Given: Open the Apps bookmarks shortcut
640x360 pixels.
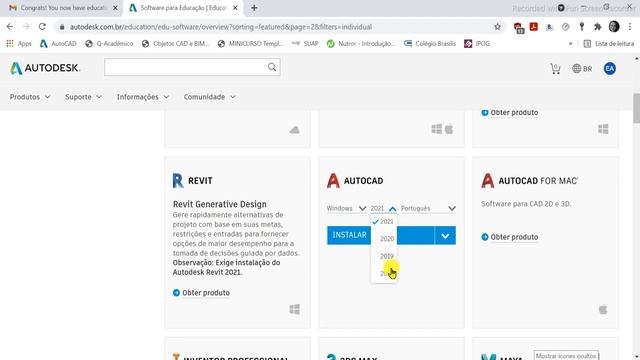Looking at the screenshot, I should point(19,44).
